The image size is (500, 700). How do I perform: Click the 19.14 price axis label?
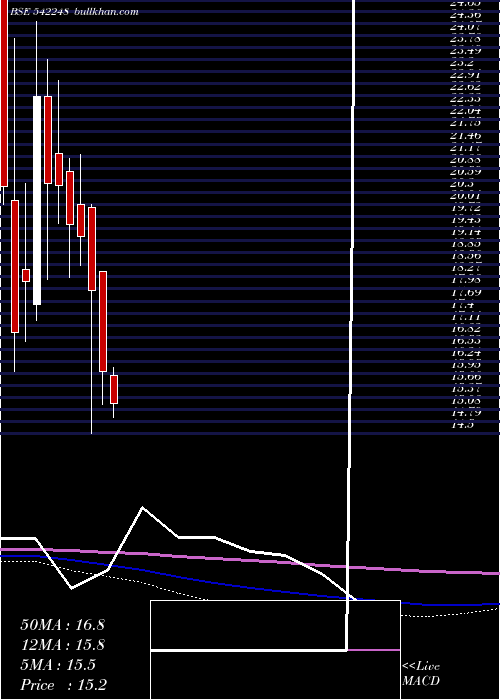point(466,232)
